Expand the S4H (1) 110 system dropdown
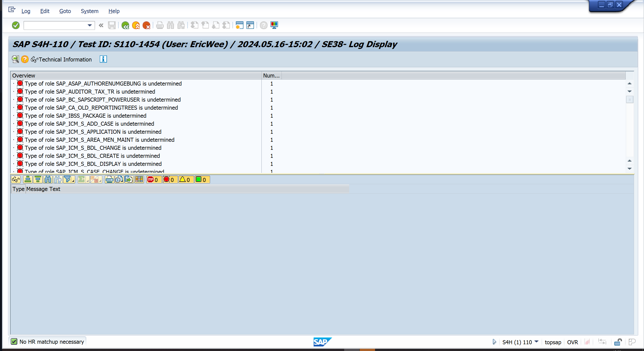 [536, 342]
